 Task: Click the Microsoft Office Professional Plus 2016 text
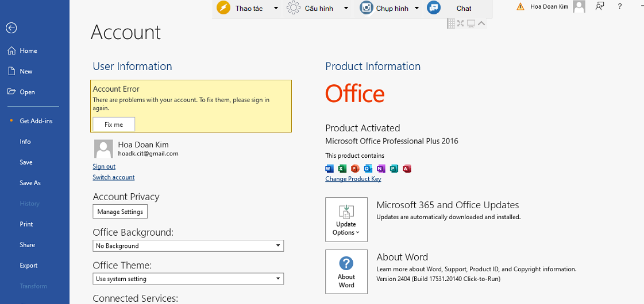(x=392, y=141)
